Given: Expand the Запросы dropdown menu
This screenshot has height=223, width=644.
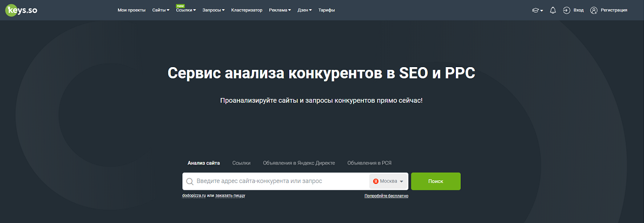Looking at the screenshot, I should tap(213, 10).
